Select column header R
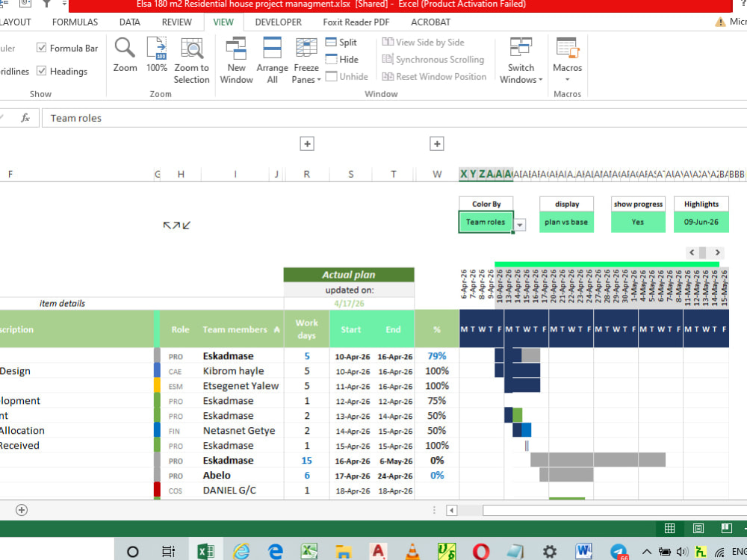The image size is (747, 560). pos(307,174)
